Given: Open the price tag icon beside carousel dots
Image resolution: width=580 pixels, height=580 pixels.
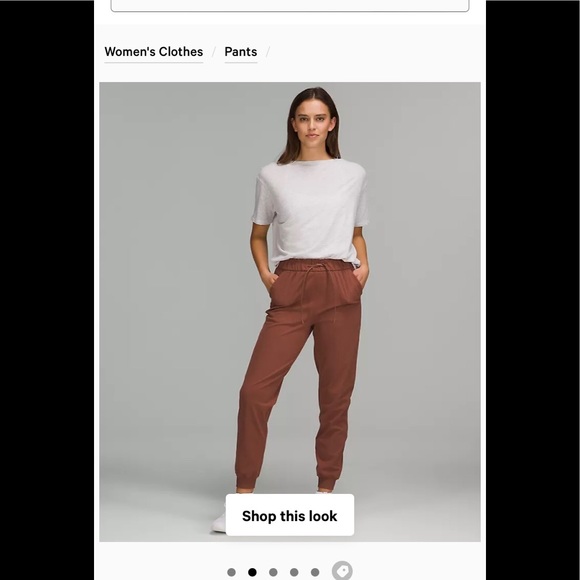Looking at the screenshot, I should point(342,571).
